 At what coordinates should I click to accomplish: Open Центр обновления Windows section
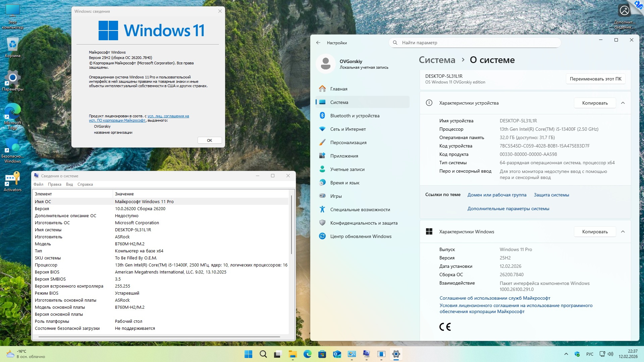(361, 236)
